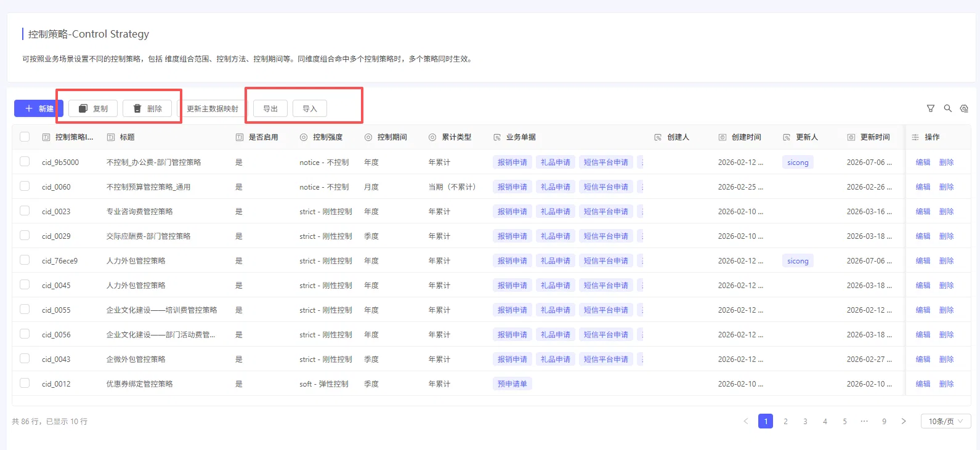Click 编辑 for row cid_0045
The image size is (980, 450).
[x=923, y=286]
